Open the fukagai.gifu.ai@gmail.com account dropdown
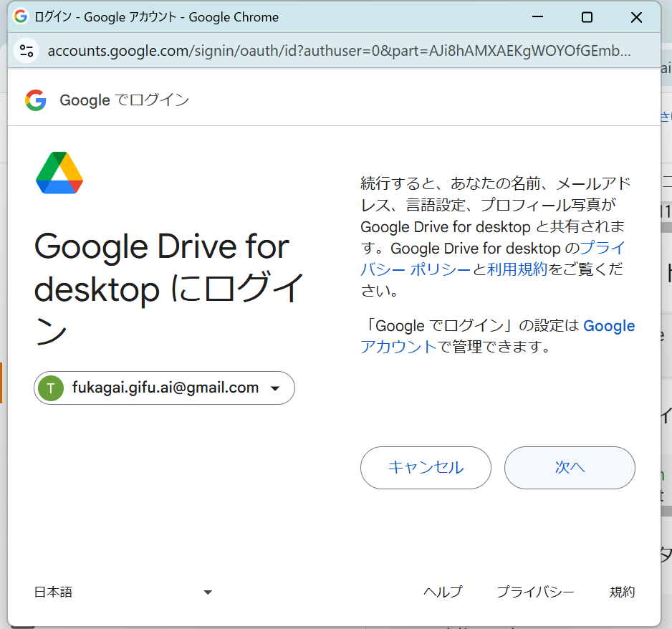The height and width of the screenshot is (629, 672). 165,388
